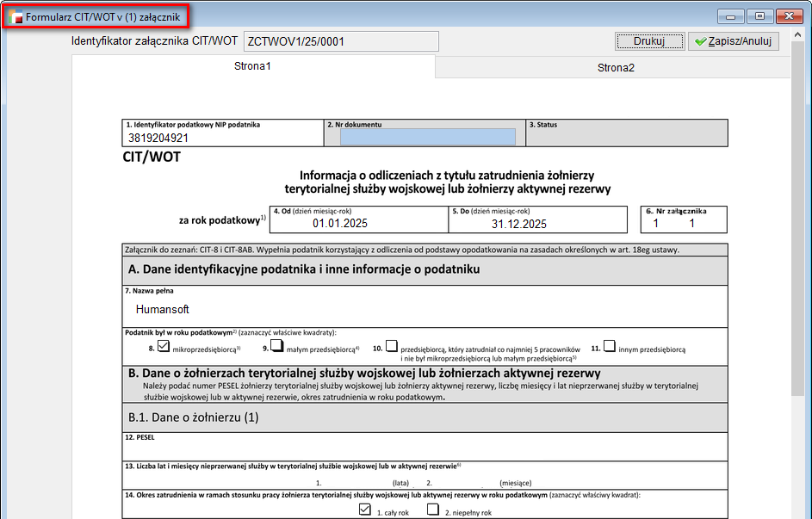This screenshot has width=812, height=519.
Task: Click the green checkmark on Zapisz/Anuluj
Action: (x=701, y=41)
